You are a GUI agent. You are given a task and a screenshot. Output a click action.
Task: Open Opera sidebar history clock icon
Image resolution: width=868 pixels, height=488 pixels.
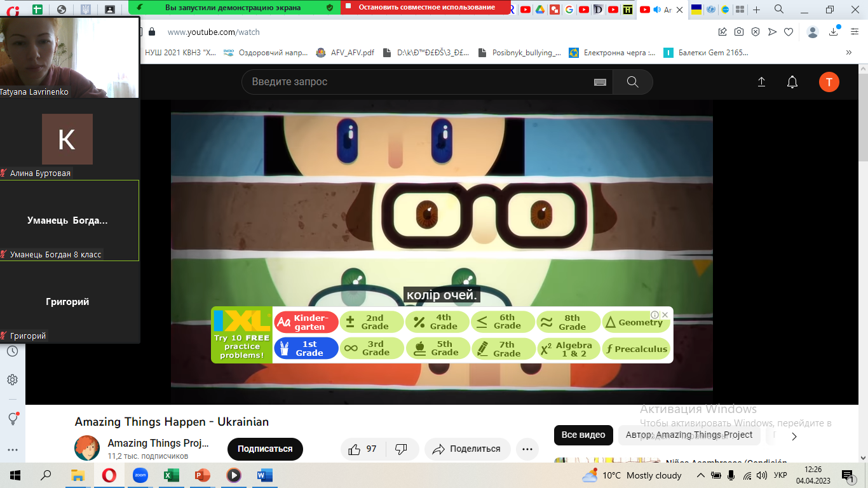pos(12,351)
